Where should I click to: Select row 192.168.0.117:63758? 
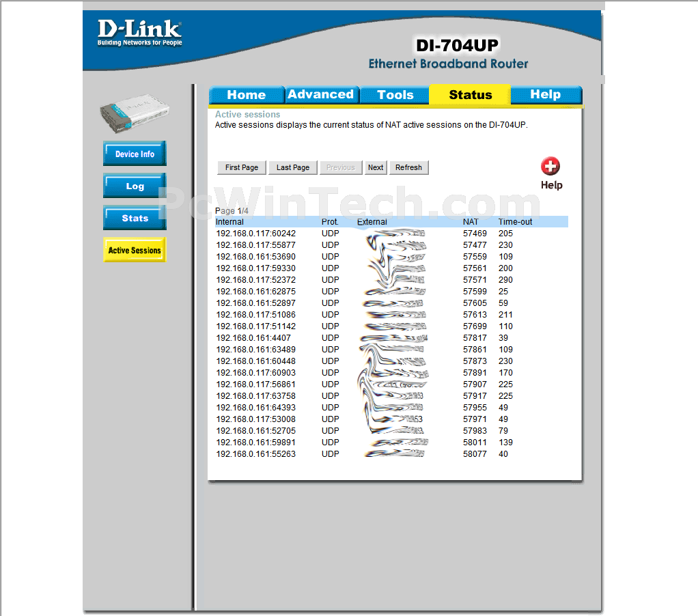pyautogui.click(x=392, y=395)
